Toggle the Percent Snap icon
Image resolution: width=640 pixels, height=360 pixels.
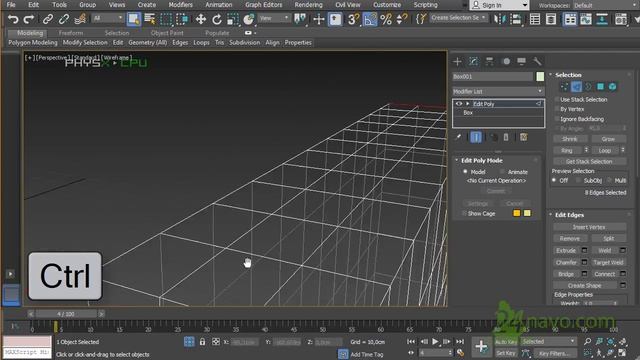(386, 19)
